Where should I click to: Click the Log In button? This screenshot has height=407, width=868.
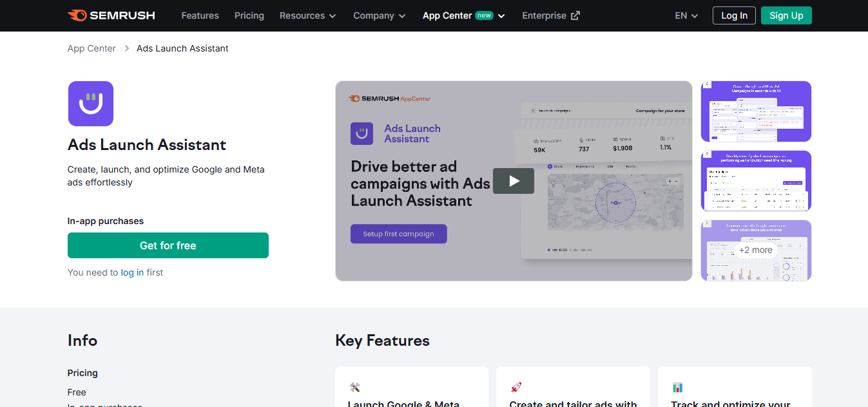tap(734, 15)
